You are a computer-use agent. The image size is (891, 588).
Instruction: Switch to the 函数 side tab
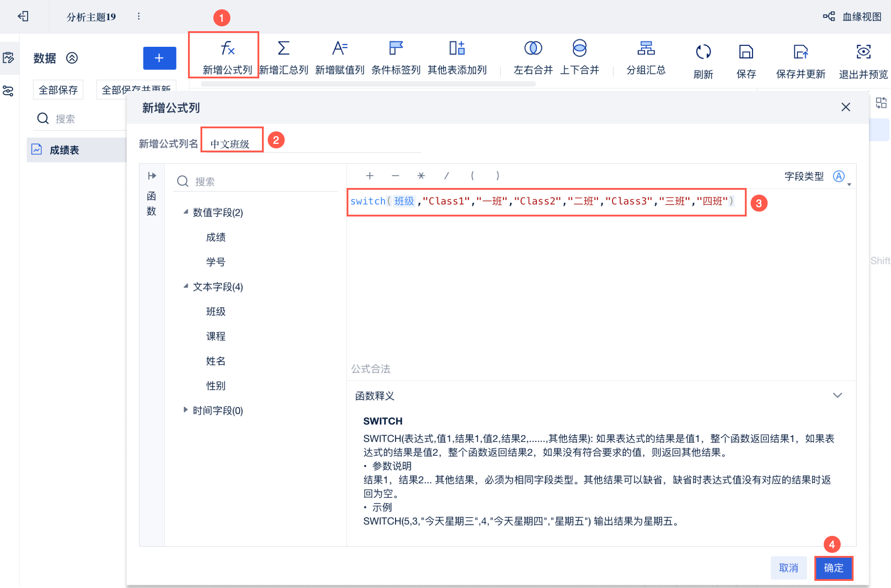click(x=151, y=204)
